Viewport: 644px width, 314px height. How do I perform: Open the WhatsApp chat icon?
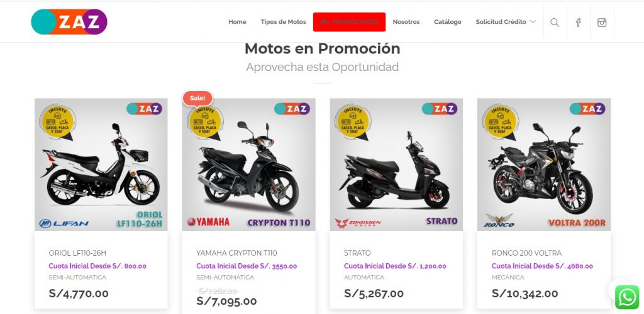point(627,297)
